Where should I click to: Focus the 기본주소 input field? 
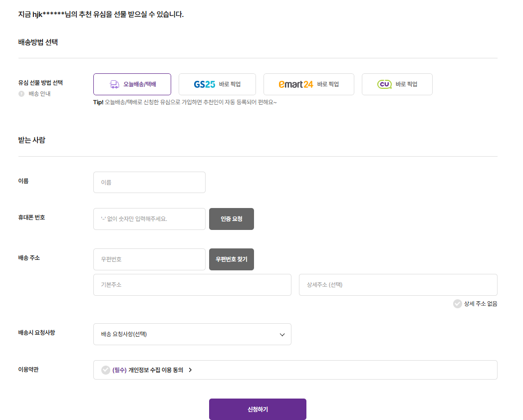click(x=192, y=285)
